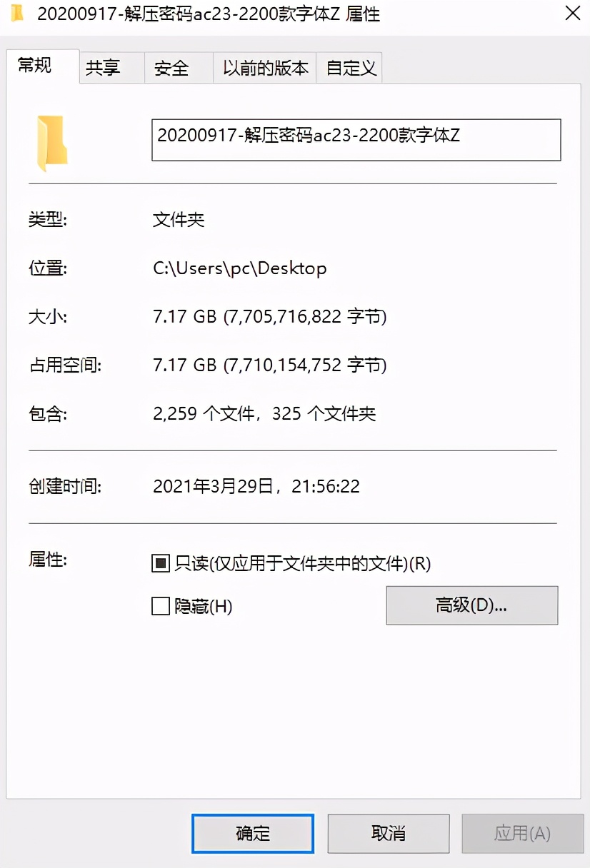590x868 pixels.
Task: Open the 高级(D)... advanced attributes dialog
Action: coord(471,605)
